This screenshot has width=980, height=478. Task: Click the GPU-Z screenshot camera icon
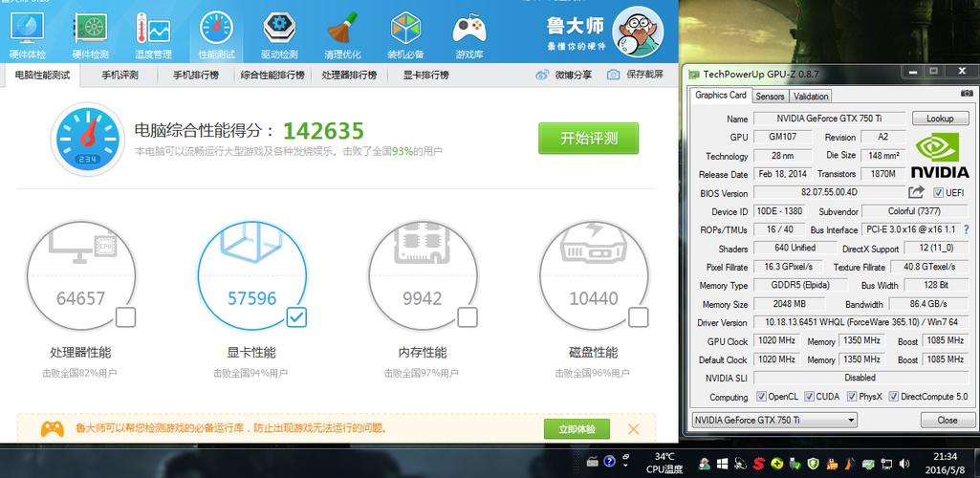point(967,93)
